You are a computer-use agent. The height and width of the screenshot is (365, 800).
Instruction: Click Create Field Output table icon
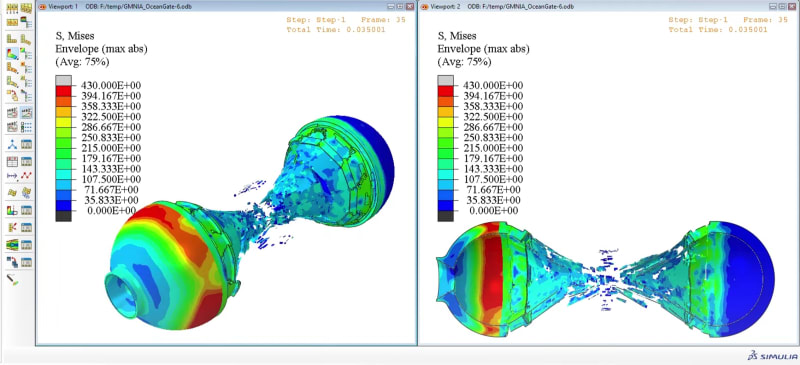[x=12, y=162]
